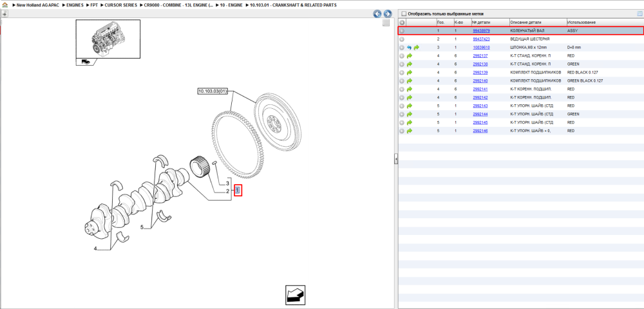
Task: Select callout number 2 in the diagram
Action: (x=227, y=191)
